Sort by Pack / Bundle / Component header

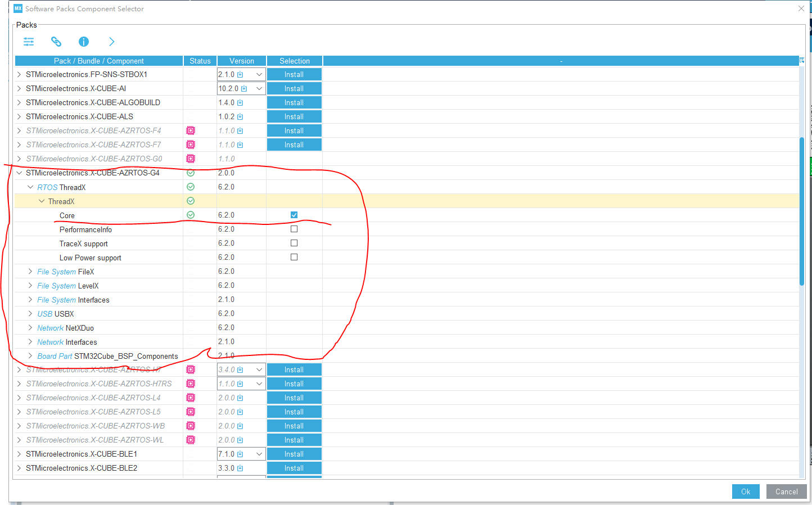[x=99, y=61]
